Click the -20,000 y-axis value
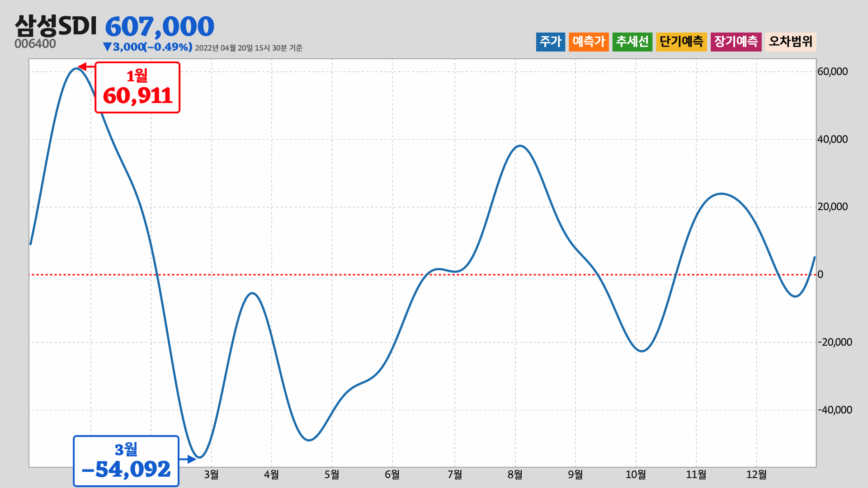 tap(835, 342)
